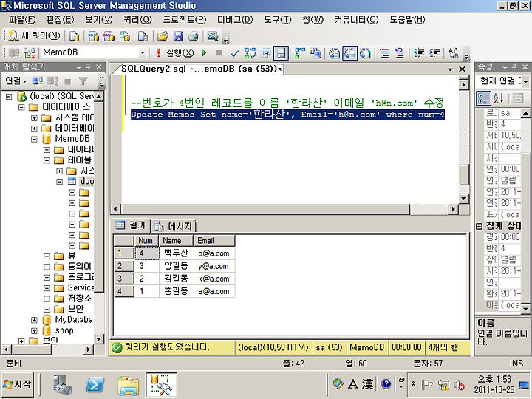Collapse the MemoDB database node
The height and width of the screenshot is (399, 532).
[34, 139]
